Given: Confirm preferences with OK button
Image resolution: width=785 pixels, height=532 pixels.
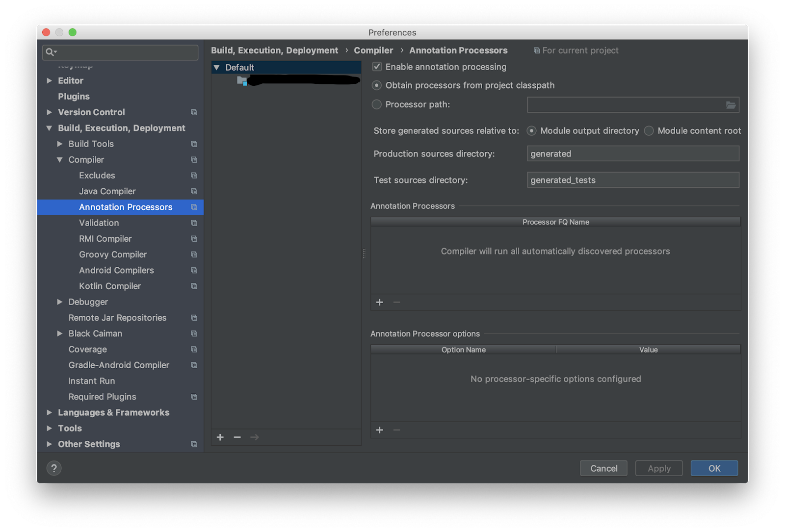Looking at the screenshot, I should [x=714, y=468].
